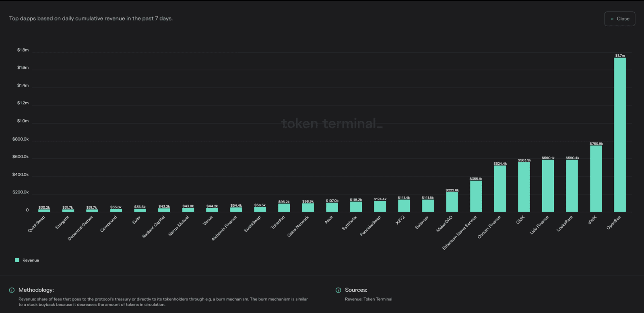Screen dimensions: 644x313
Task: Click the Compound axis label
Action: [x=109, y=224]
